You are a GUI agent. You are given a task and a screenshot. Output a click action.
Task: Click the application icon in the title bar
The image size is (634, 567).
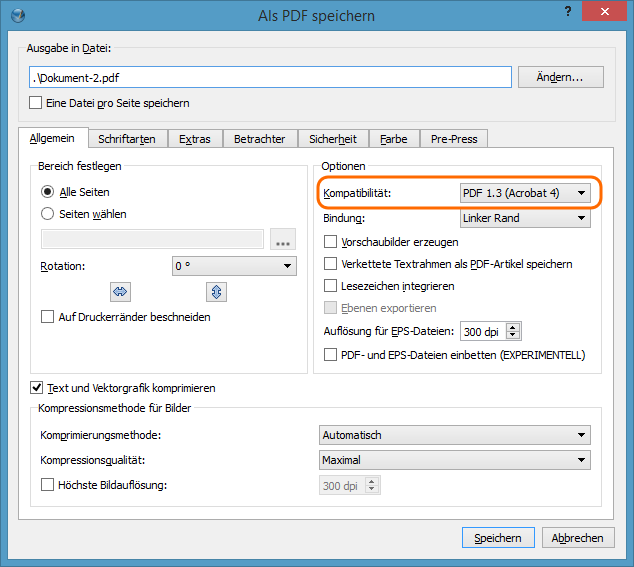pyautogui.click(x=14, y=15)
